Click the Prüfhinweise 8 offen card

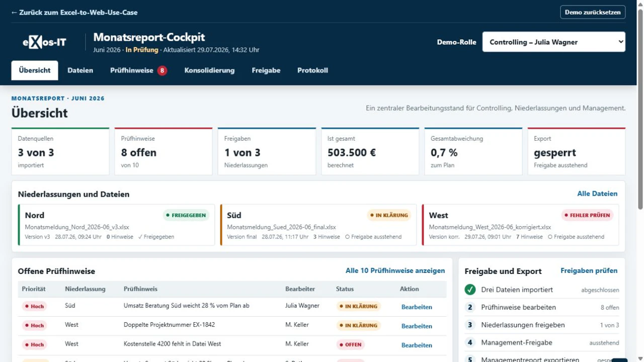164,151
